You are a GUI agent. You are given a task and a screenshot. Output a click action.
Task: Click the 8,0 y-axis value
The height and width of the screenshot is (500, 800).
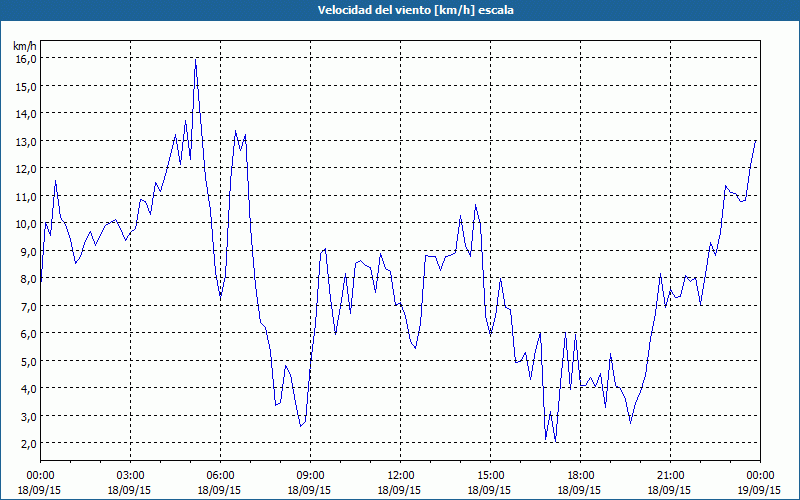coord(28,279)
